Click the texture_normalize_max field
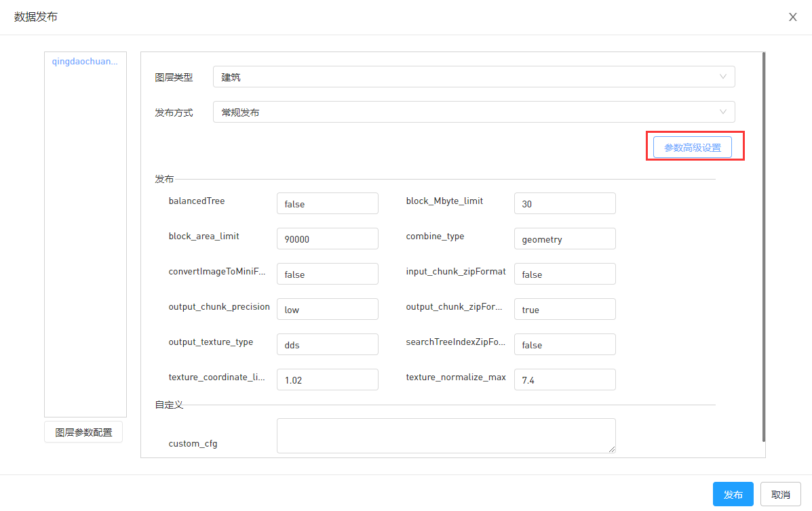This screenshot has height=511, width=812. [x=564, y=380]
